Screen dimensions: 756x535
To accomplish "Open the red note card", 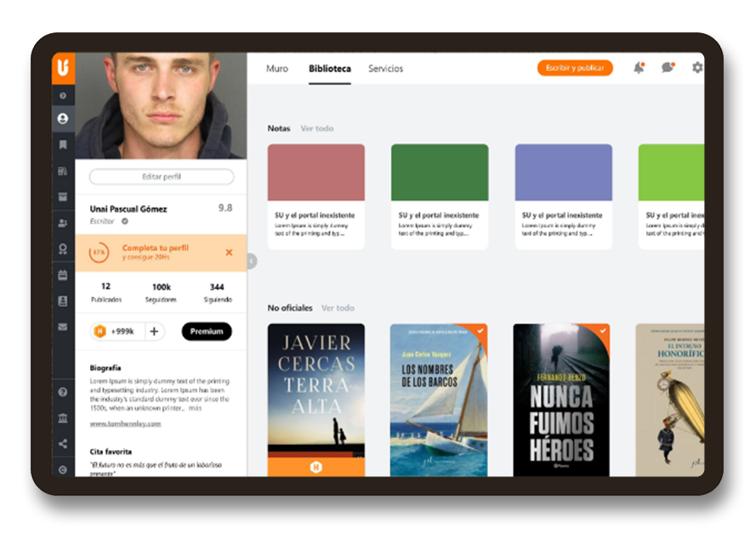I will [316, 196].
